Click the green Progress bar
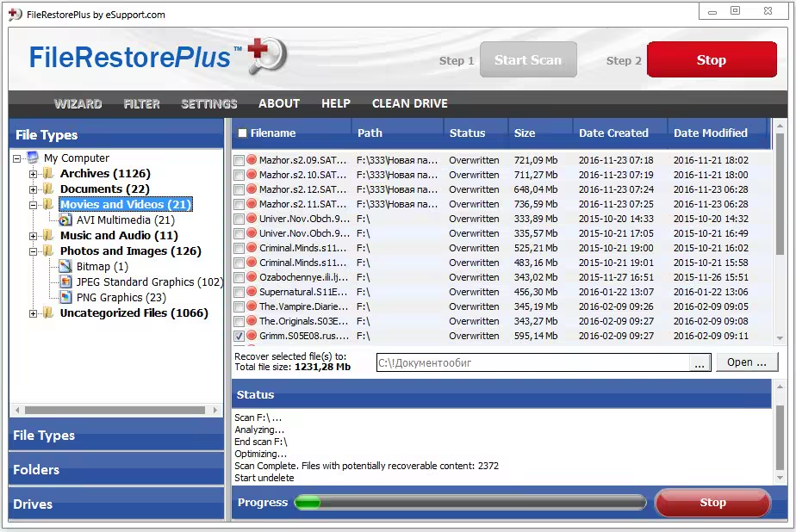Image resolution: width=796 pixels, height=532 pixels. (470, 503)
